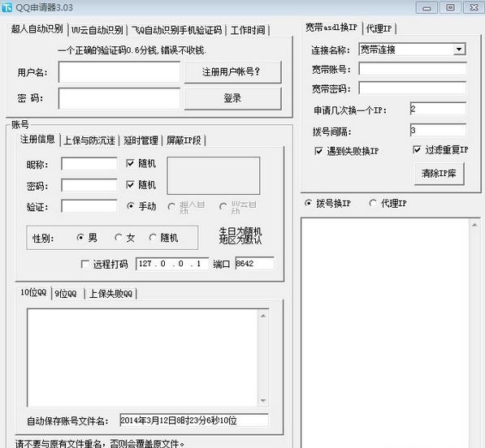Open the 飞Q自动识别手机验证码 tab
This screenshot has height=448, width=485.
[x=176, y=30]
